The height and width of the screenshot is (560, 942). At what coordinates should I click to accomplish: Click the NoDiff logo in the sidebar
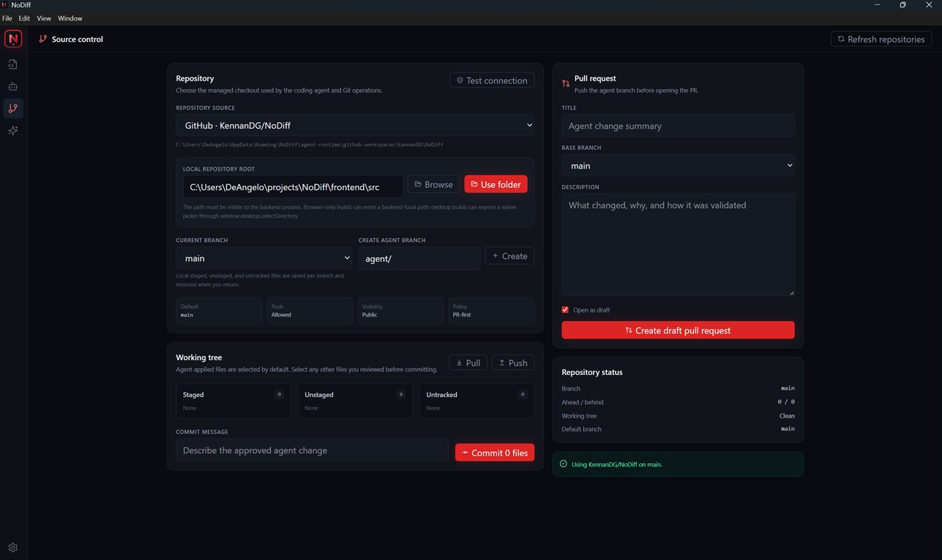click(13, 39)
